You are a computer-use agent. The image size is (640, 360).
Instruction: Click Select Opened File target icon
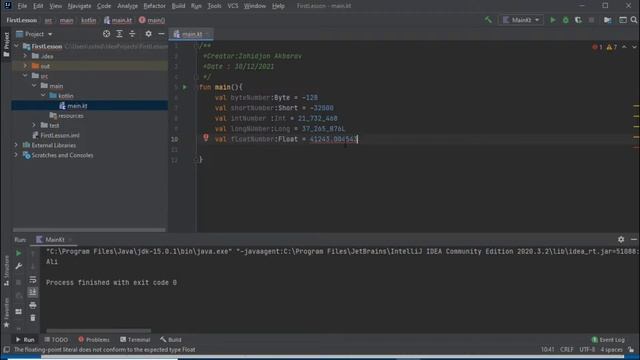[106, 34]
